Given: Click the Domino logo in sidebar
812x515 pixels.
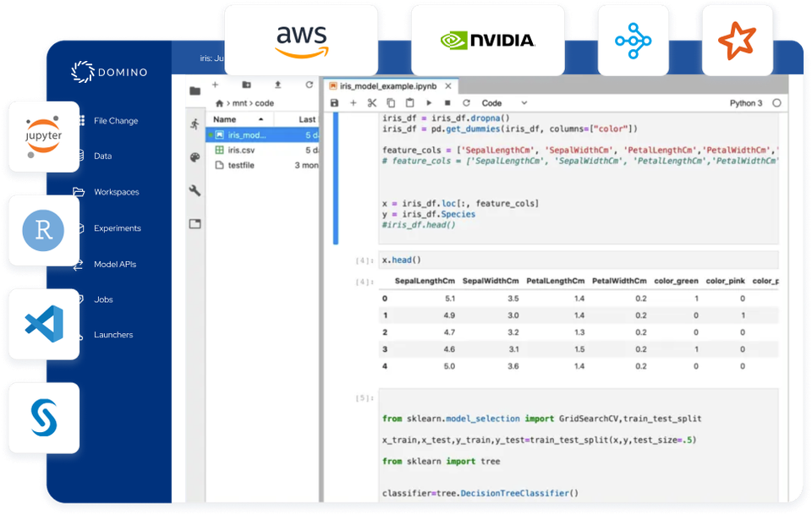Looking at the screenshot, I should [109, 72].
